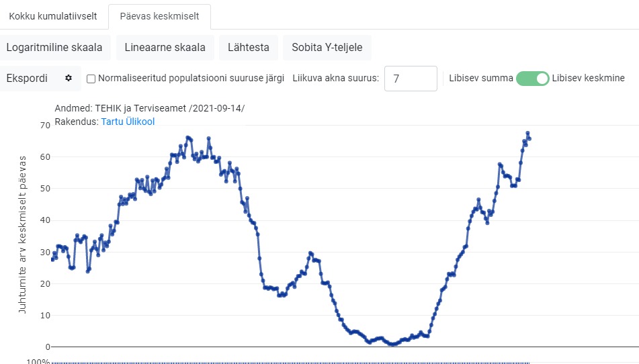Click the Y-axis title Juhtumite arv
This screenshot has height=364, width=639.
[x=22, y=234]
